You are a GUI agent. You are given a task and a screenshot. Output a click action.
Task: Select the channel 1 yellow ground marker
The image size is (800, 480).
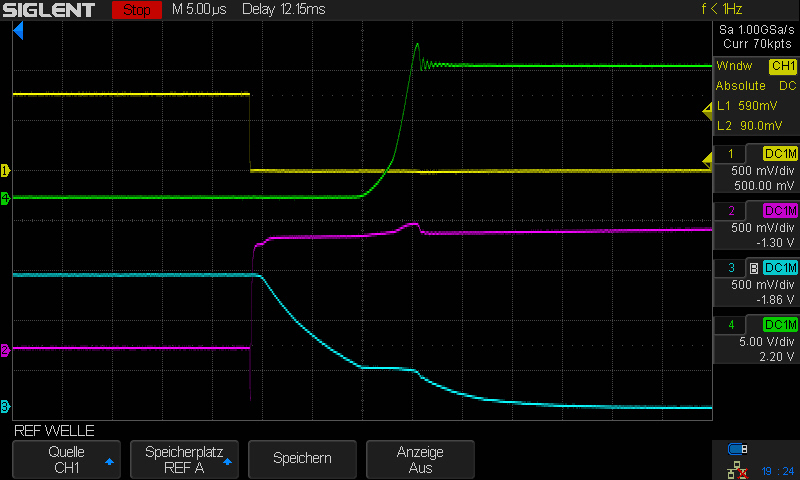(5, 170)
